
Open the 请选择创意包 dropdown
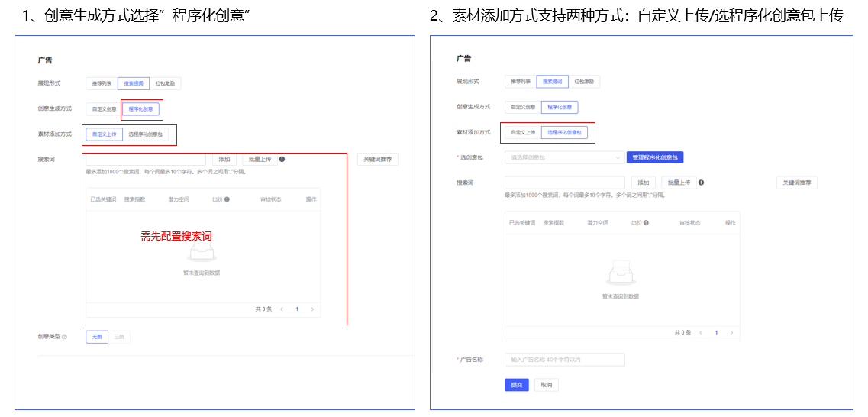pyautogui.click(x=564, y=157)
